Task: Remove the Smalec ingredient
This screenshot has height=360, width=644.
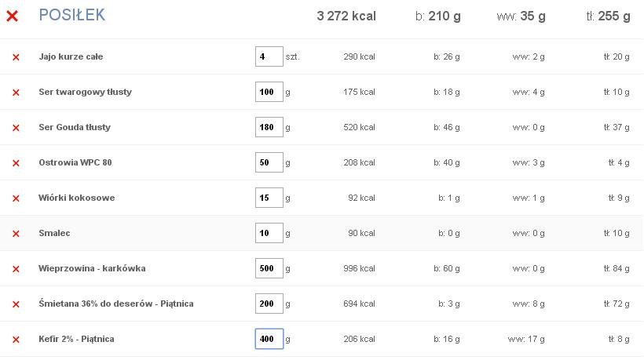Action: [16, 233]
